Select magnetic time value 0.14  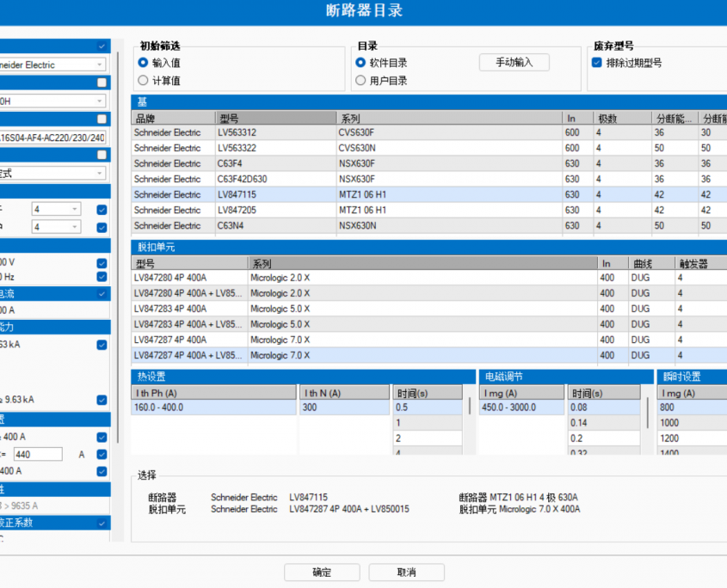(604, 423)
